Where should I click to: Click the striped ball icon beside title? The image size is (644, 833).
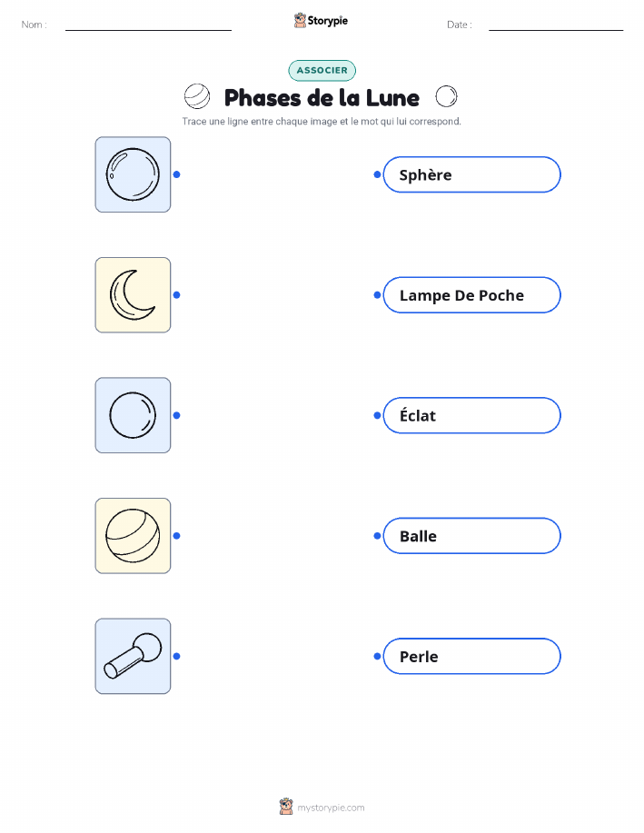[x=197, y=96]
